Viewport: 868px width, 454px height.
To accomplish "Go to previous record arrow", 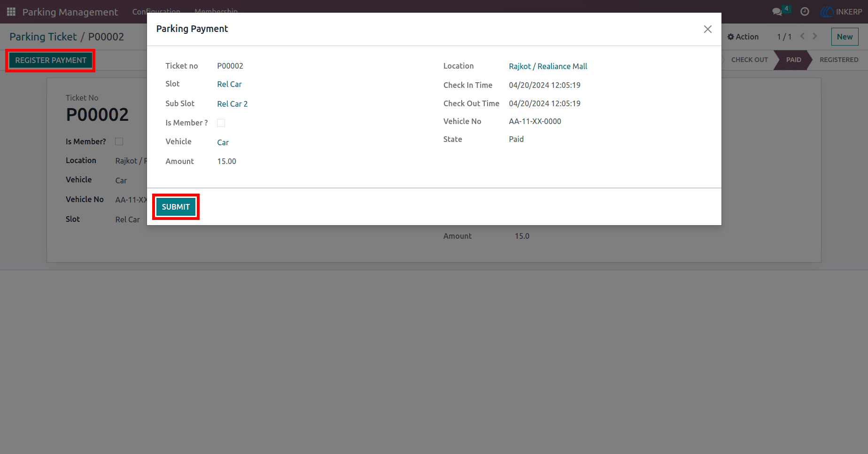I will (802, 36).
